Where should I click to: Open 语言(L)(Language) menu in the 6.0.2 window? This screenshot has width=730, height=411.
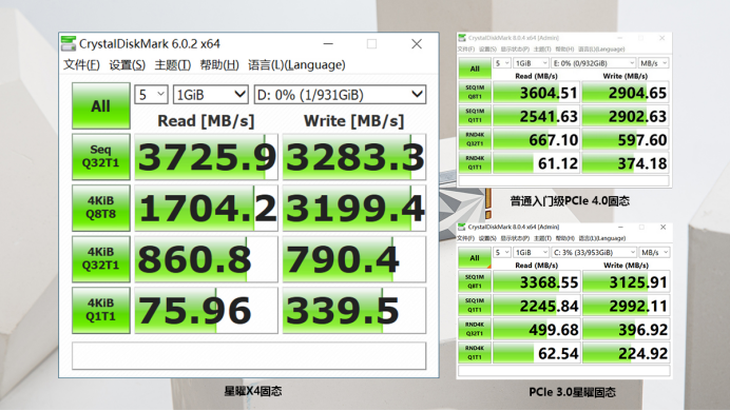tap(297, 65)
